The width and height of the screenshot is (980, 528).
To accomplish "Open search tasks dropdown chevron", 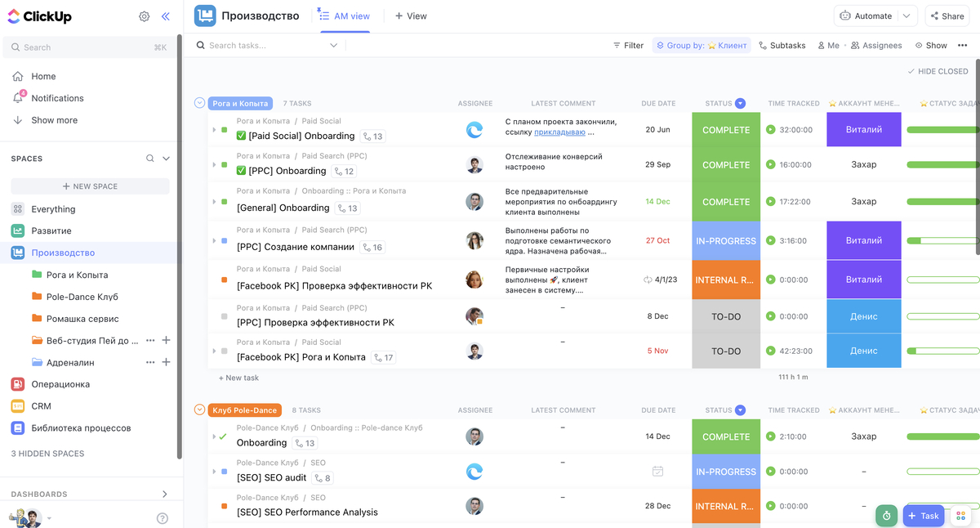I will pyautogui.click(x=333, y=46).
